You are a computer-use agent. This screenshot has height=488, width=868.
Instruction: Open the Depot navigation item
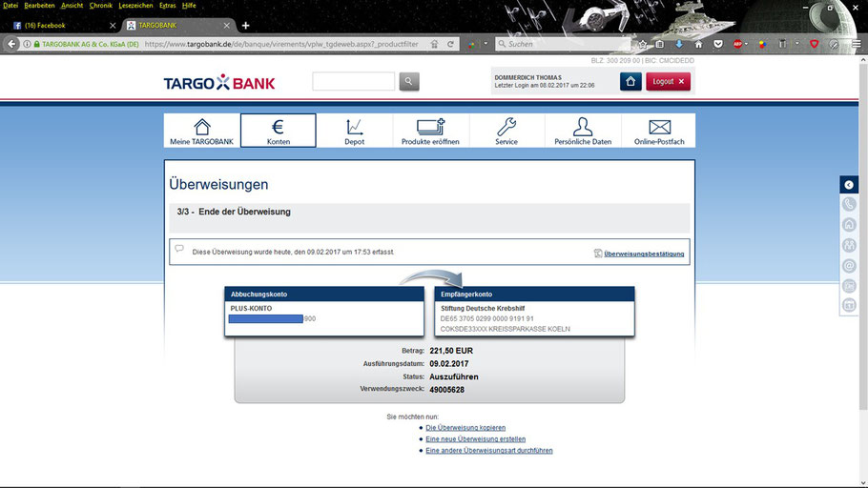354,131
